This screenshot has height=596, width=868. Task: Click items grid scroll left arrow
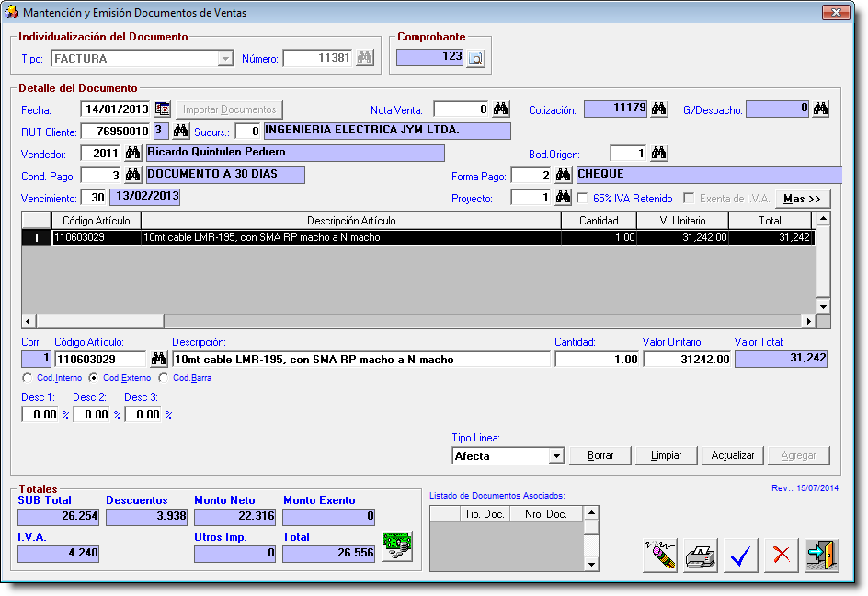[x=29, y=321]
